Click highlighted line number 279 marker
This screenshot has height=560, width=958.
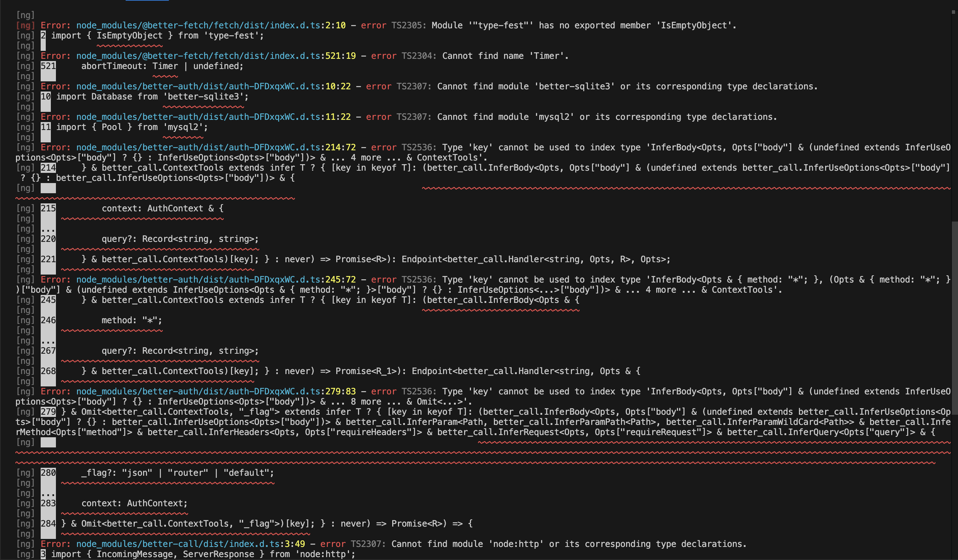click(x=48, y=412)
